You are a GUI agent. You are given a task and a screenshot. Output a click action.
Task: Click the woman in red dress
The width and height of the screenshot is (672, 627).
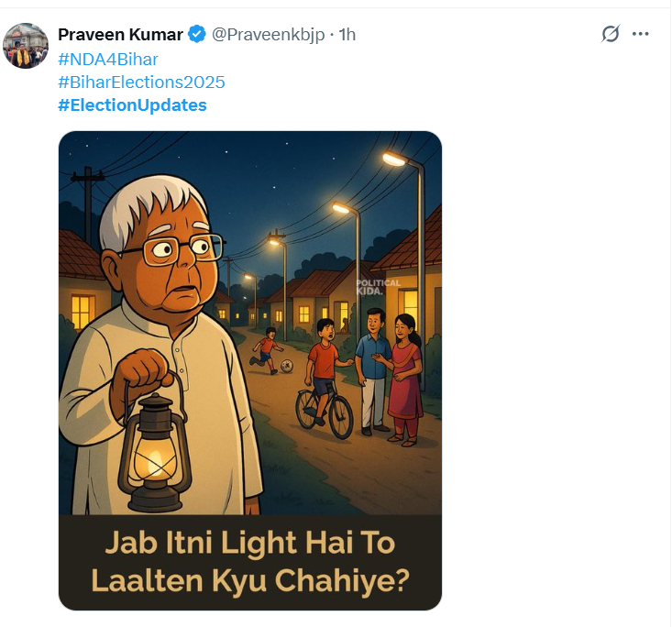tap(404, 376)
